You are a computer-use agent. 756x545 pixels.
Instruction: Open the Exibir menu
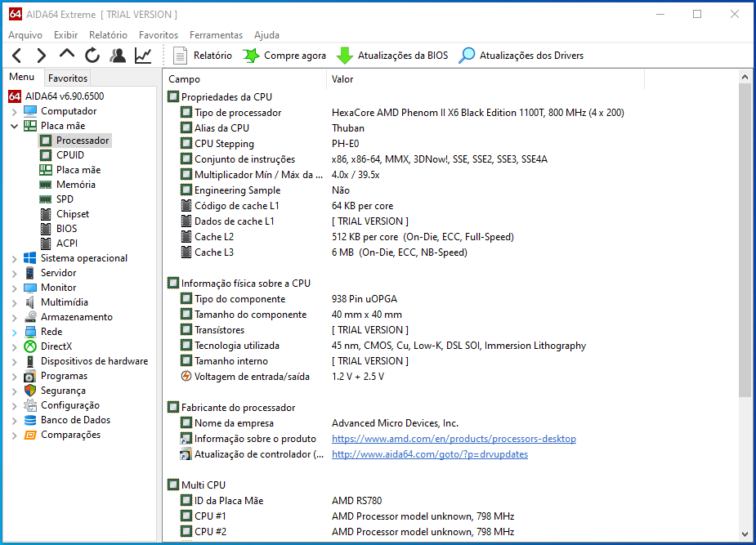point(65,35)
